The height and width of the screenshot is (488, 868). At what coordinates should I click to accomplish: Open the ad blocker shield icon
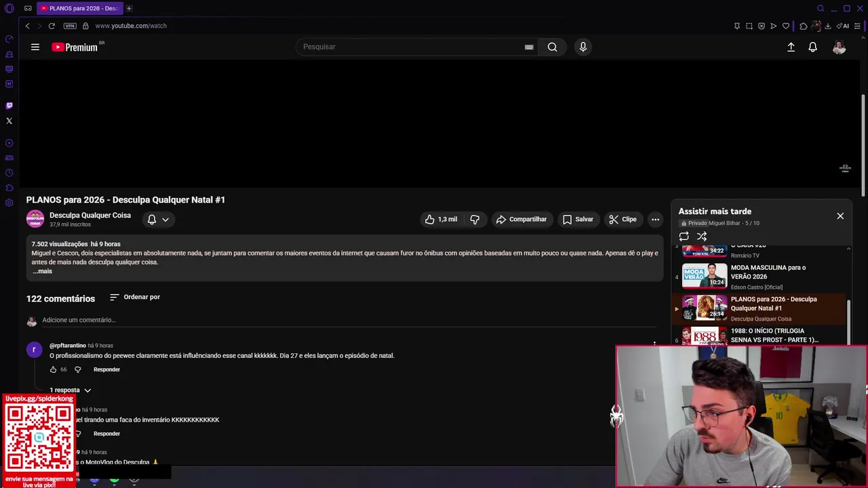[762, 26]
